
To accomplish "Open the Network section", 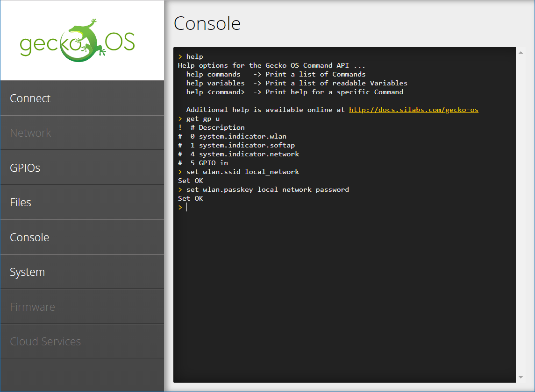I will tap(82, 133).
